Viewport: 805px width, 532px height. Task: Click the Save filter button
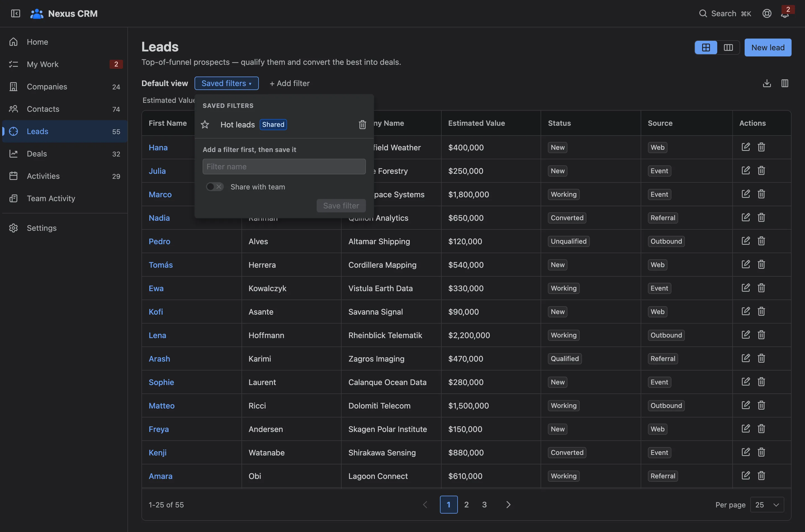tap(341, 206)
